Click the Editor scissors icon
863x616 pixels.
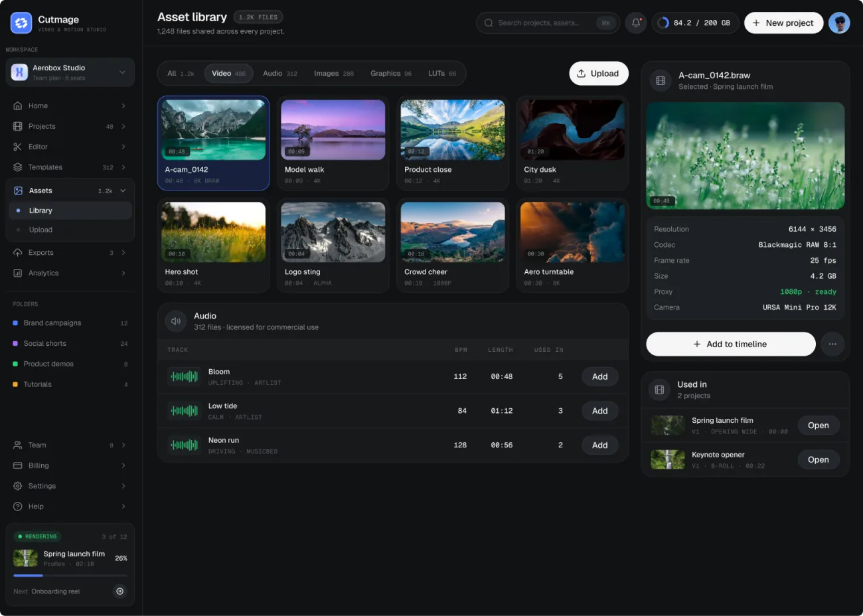18,147
